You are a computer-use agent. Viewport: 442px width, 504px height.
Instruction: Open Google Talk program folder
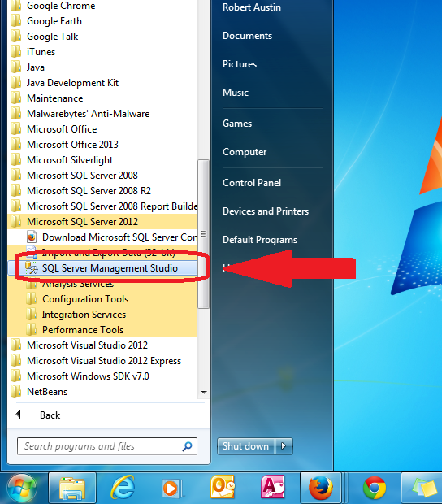[102, 37]
